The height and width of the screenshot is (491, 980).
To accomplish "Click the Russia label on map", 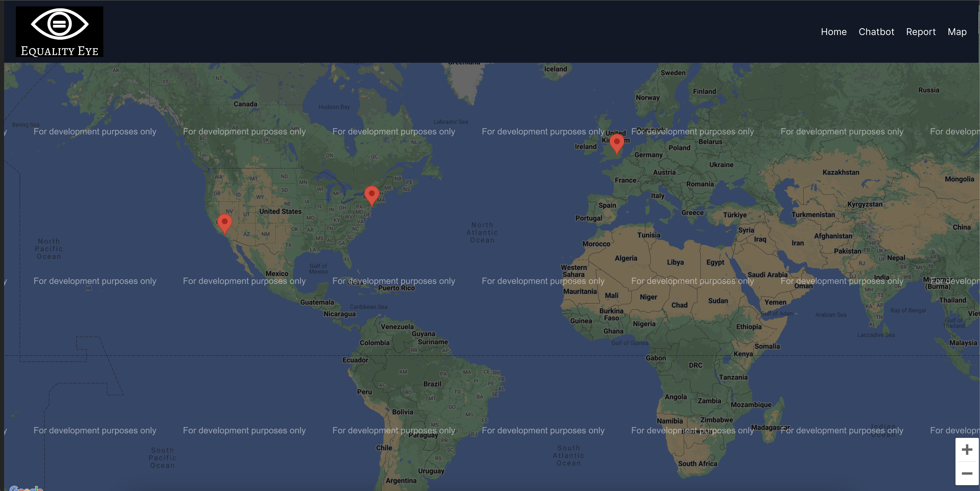I will pos(929,90).
